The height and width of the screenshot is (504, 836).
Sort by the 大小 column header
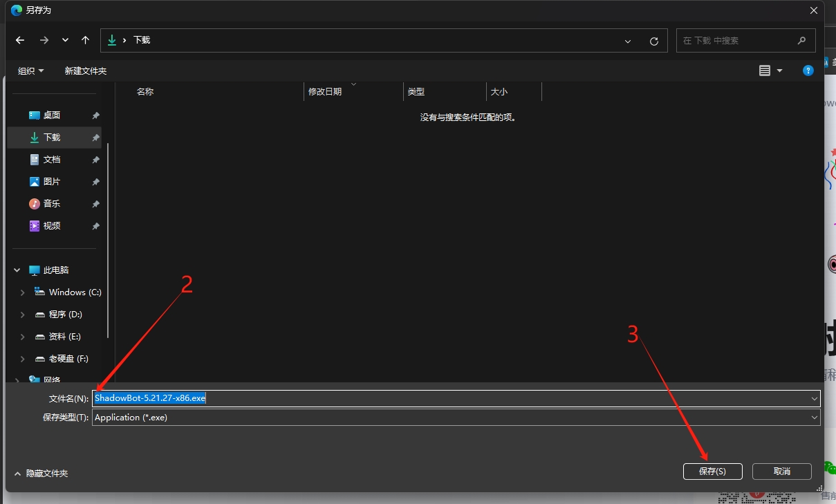coord(499,91)
